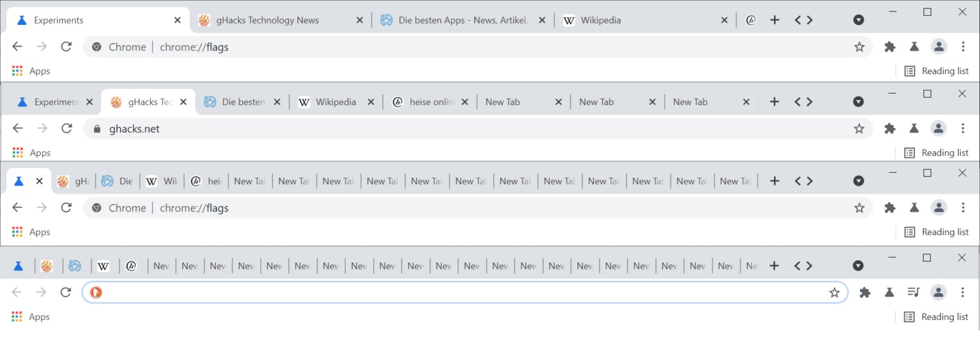980x339 pixels.
Task: Maximize the first Chrome window
Action: pyautogui.click(x=927, y=12)
